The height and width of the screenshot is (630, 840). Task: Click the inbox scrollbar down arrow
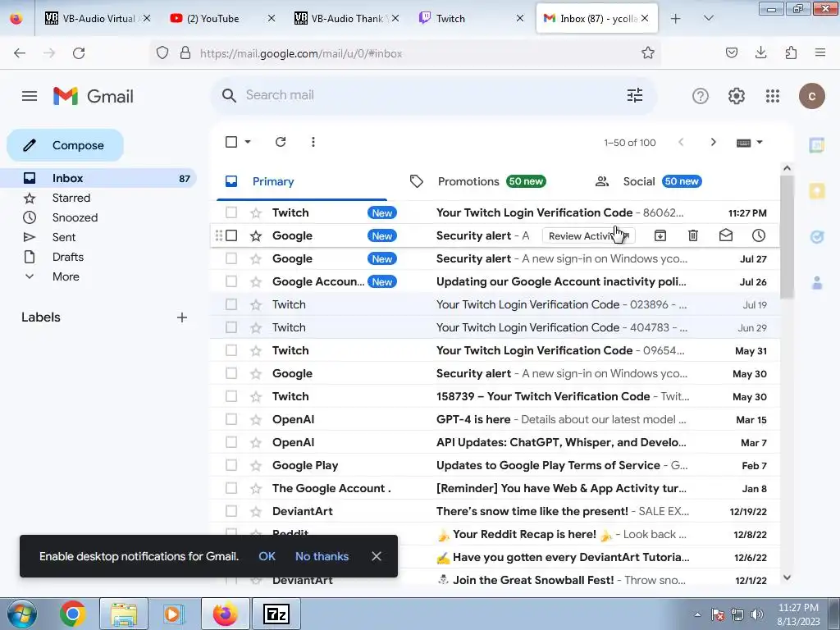coord(787,577)
